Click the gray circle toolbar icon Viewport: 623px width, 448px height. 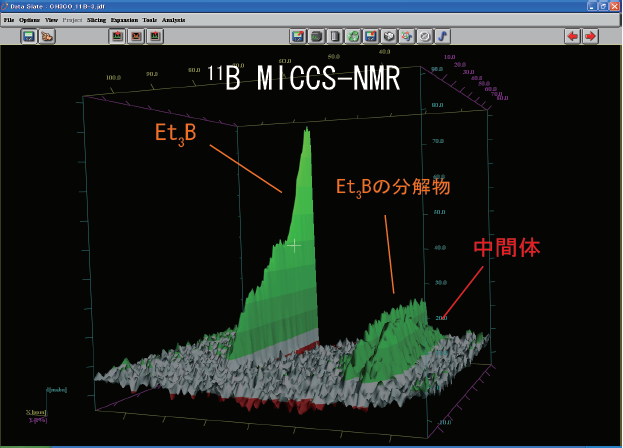pos(424,36)
